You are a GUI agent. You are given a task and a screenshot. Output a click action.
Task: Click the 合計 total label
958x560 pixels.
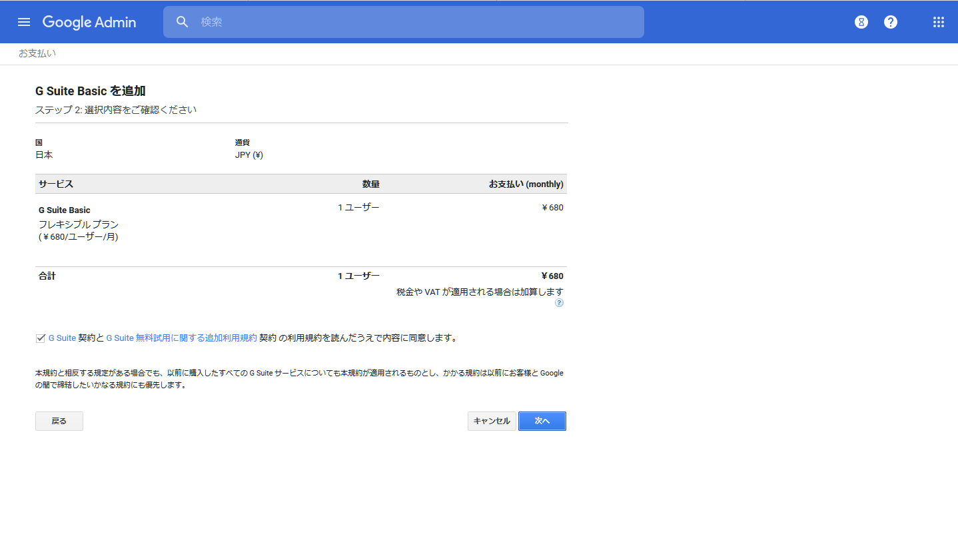click(47, 276)
